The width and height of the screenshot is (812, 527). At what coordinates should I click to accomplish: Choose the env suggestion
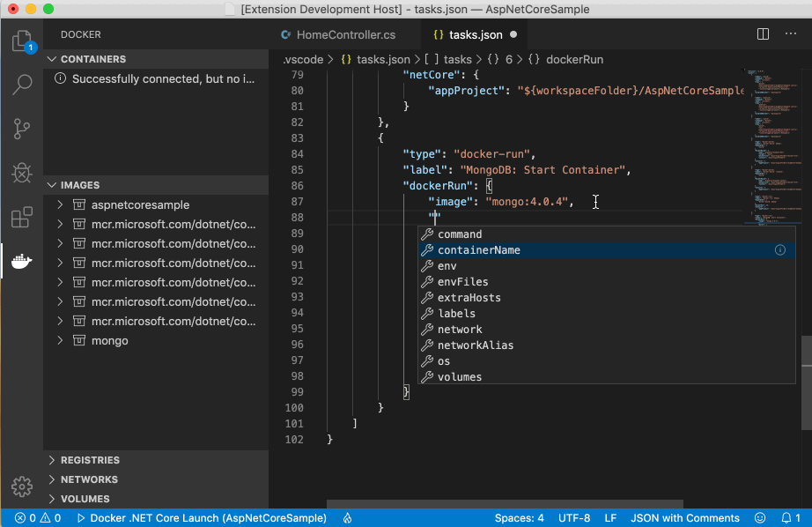(x=607, y=266)
